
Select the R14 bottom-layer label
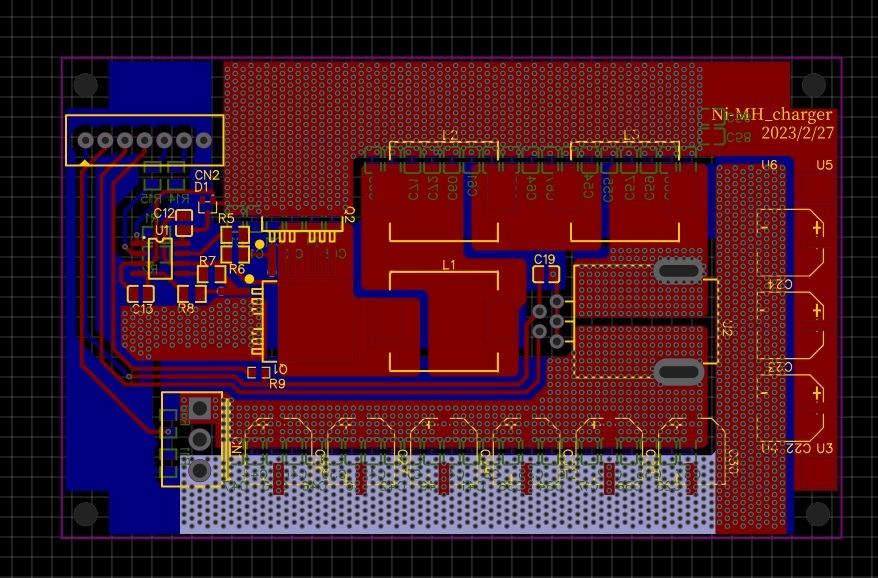click(178, 198)
